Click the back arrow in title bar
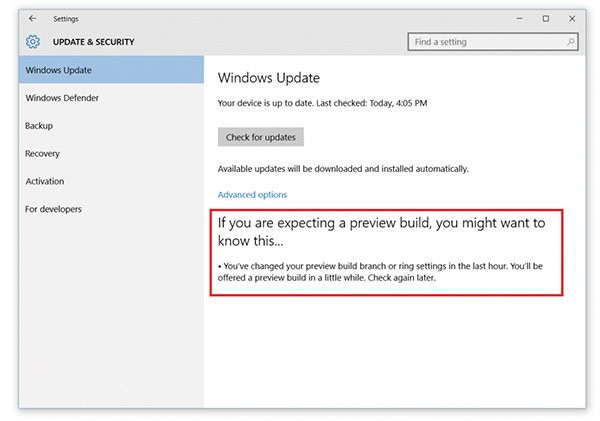 pyautogui.click(x=33, y=18)
